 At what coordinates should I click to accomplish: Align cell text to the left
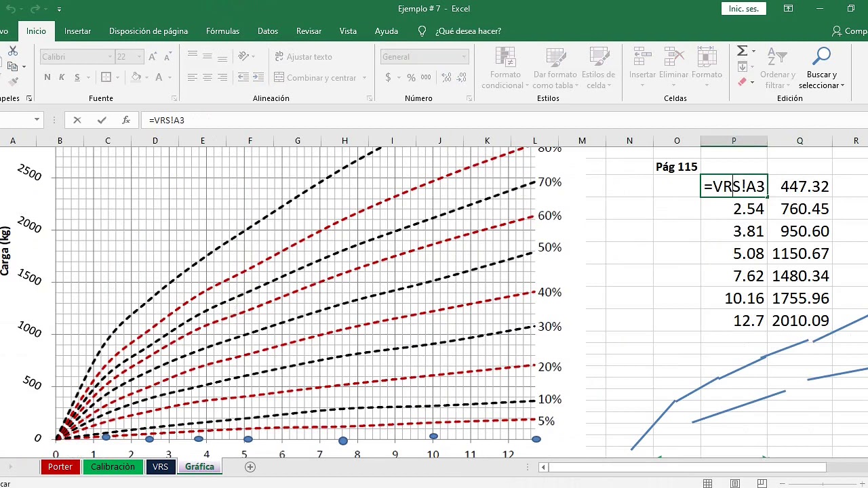193,78
